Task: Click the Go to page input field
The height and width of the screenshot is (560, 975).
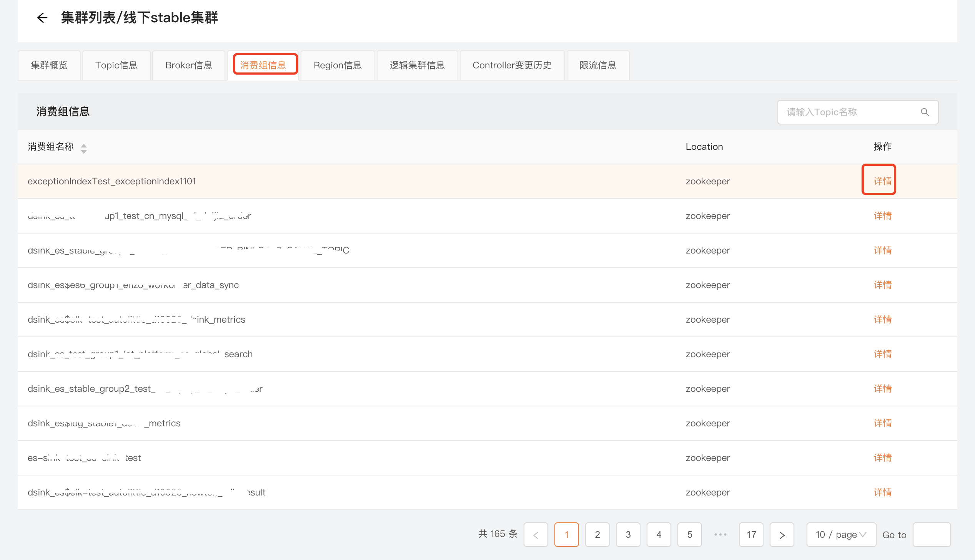Action: coord(932,534)
